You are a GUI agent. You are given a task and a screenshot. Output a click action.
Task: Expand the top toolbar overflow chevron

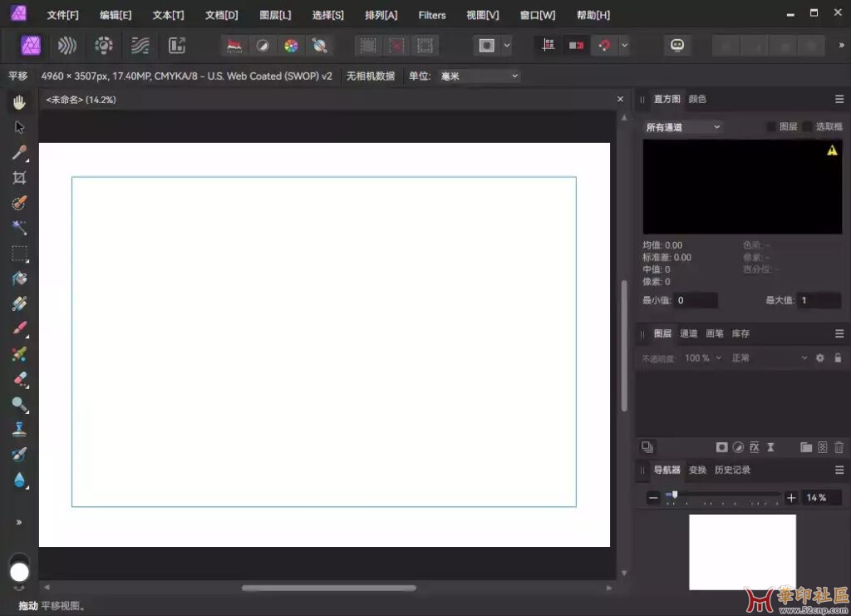[841, 46]
